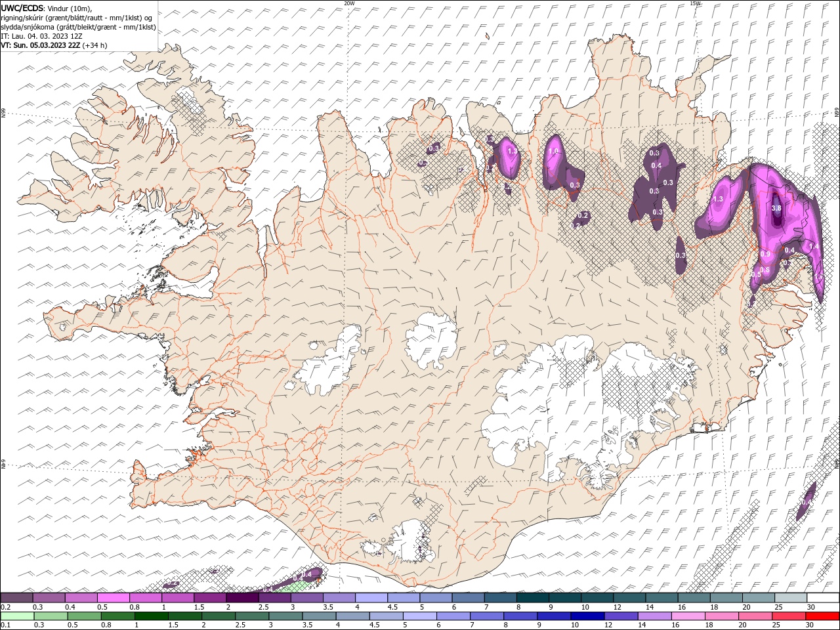Viewport: 840px width, 630px height.
Task: Select the dark teal snow swatch at 8
Action: [533, 598]
